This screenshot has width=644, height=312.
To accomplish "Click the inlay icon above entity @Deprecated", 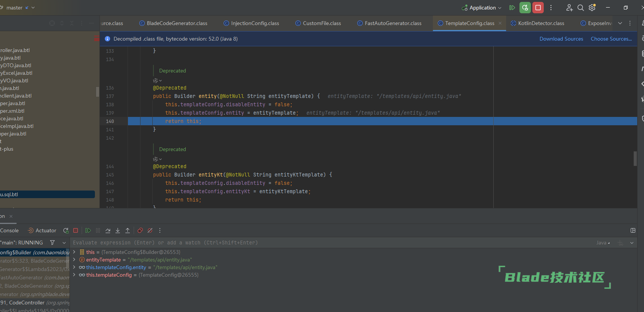I will 157,80.
